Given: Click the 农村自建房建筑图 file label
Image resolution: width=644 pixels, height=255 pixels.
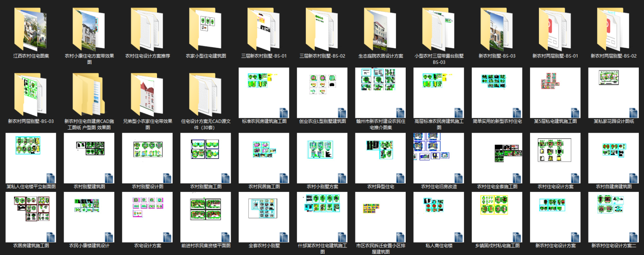Looking at the screenshot, I should point(614,187).
